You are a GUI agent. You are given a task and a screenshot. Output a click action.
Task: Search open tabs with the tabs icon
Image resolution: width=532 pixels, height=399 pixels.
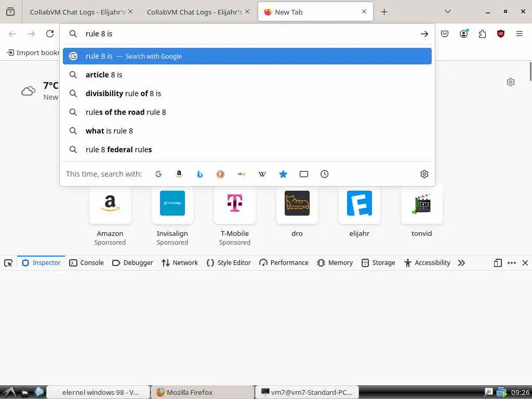pyautogui.click(x=304, y=174)
